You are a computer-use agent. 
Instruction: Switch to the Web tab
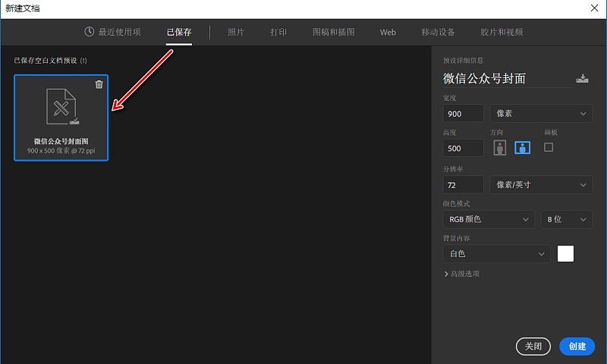388,33
